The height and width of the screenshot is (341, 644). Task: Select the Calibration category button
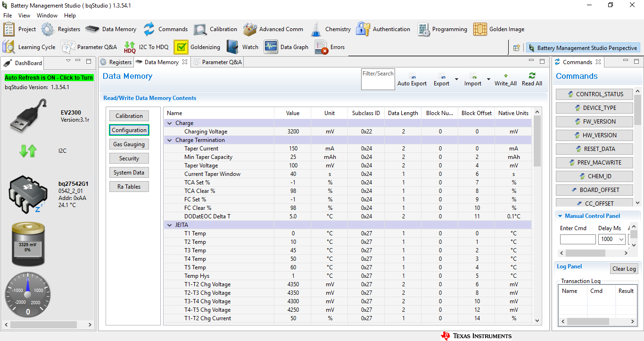pyautogui.click(x=129, y=116)
